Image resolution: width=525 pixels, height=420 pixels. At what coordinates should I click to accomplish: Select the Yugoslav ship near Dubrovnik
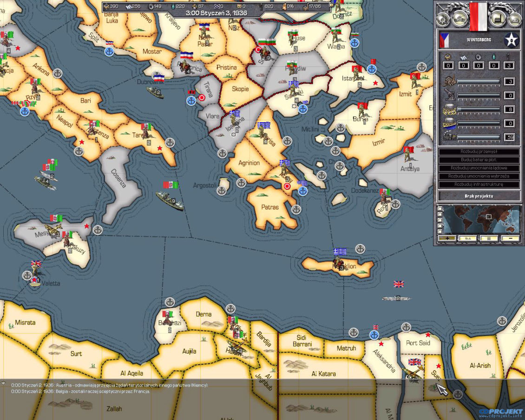155,92
